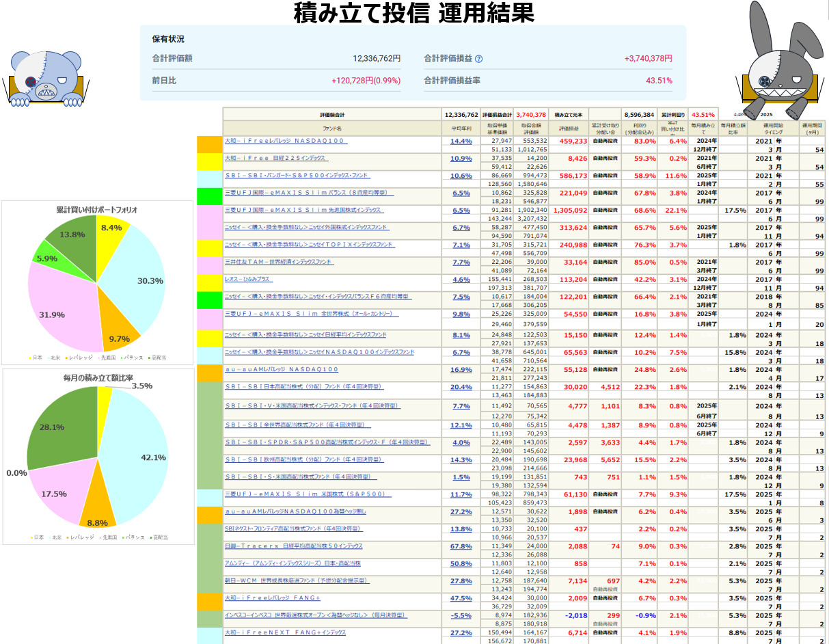
Task: Open SBI・SPDR・S&P500高配当株式インデックス link
Action: [327, 442]
